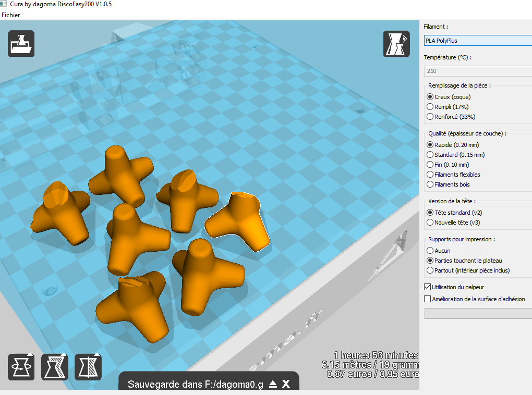Screen dimensions: 532x395
Task: Click the 6.15 mètres / 19 grammes text
Action: click(370, 364)
